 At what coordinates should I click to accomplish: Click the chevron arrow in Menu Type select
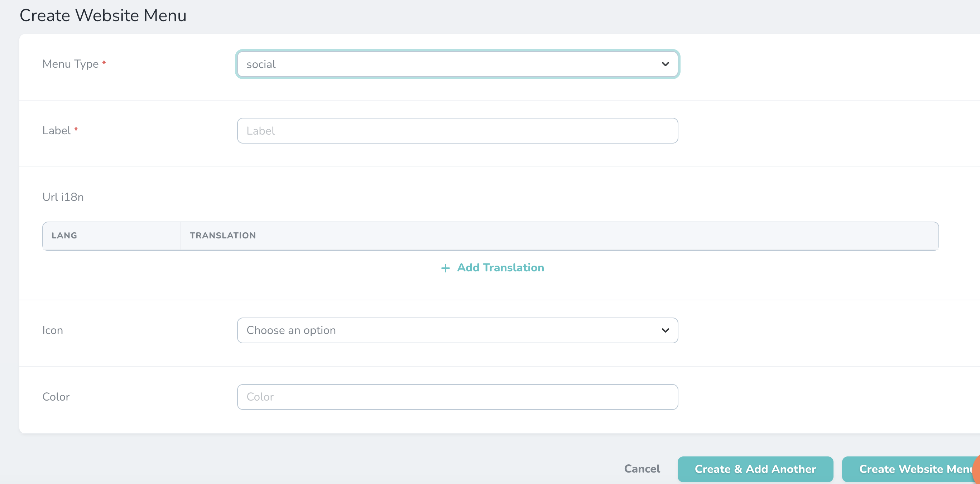pyautogui.click(x=665, y=64)
